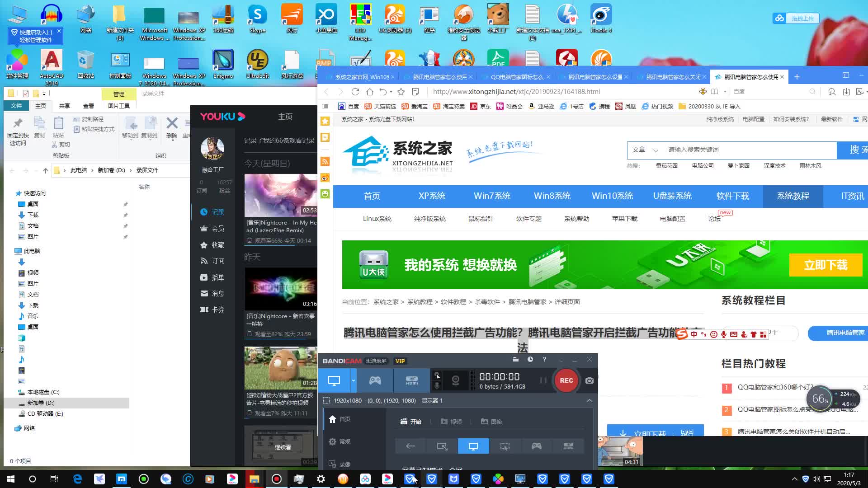868x488 pixels.
Task: Switch to Bandicam 视频 tab
Action: tap(451, 422)
